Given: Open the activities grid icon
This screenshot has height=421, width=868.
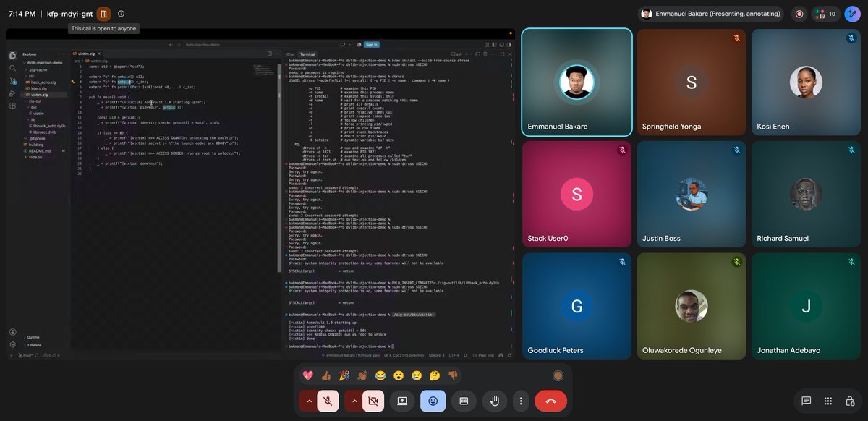Looking at the screenshot, I should pos(828,401).
